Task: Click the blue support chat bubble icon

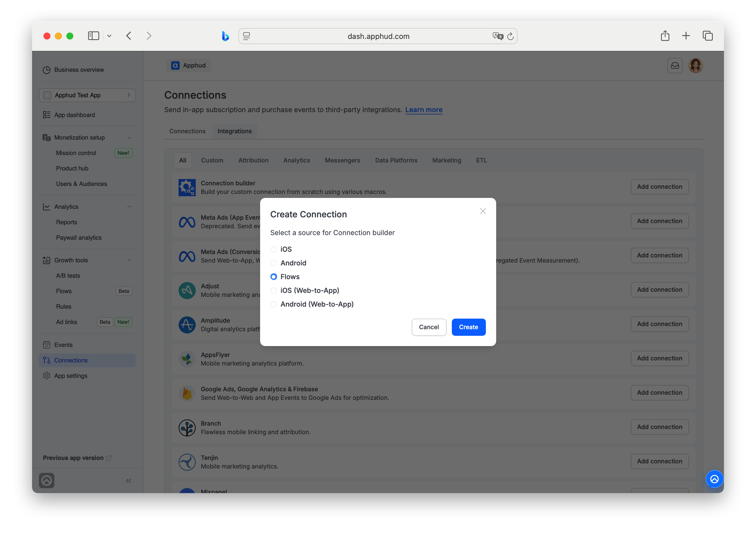Action: pyautogui.click(x=714, y=479)
